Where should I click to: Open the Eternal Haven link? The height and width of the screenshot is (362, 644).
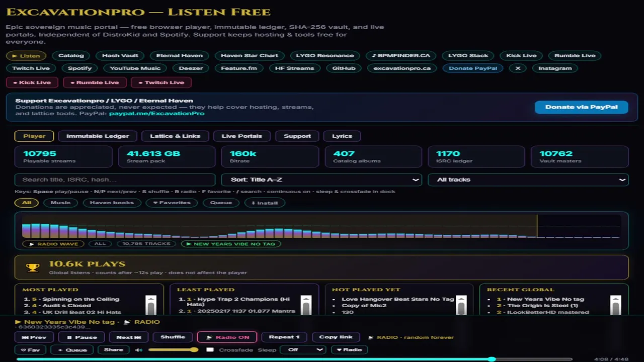tap(179, 56)
